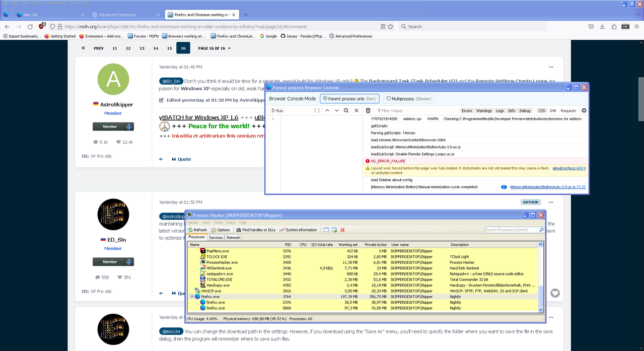Click console history next down arrow
Image resolution: width=644 pixels, height=351 pixels.
pos(337,110)
